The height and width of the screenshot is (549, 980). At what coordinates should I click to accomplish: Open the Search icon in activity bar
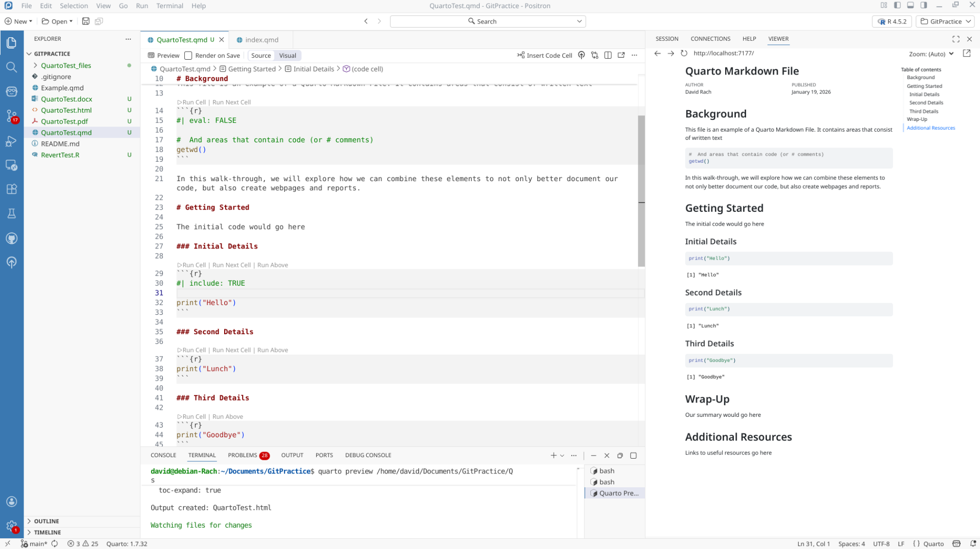(x=11, y=67)
